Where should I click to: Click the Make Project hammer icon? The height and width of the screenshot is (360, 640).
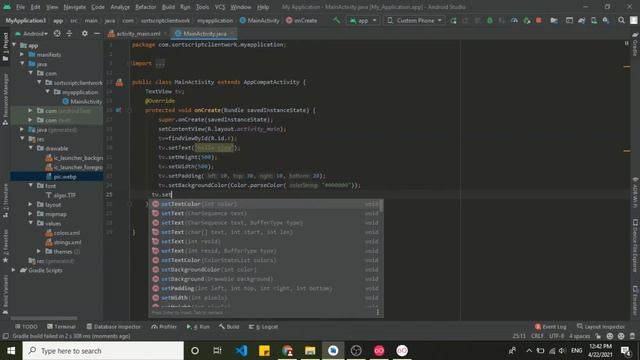pyautogui.click(x=336, y=20)
